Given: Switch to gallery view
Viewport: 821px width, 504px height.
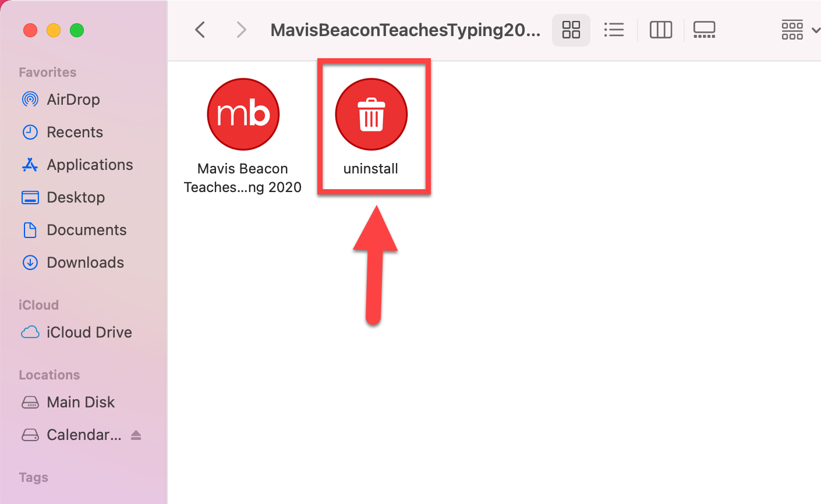Looking at the screenshot, I should pyautogui.click(x=704, y=30).
